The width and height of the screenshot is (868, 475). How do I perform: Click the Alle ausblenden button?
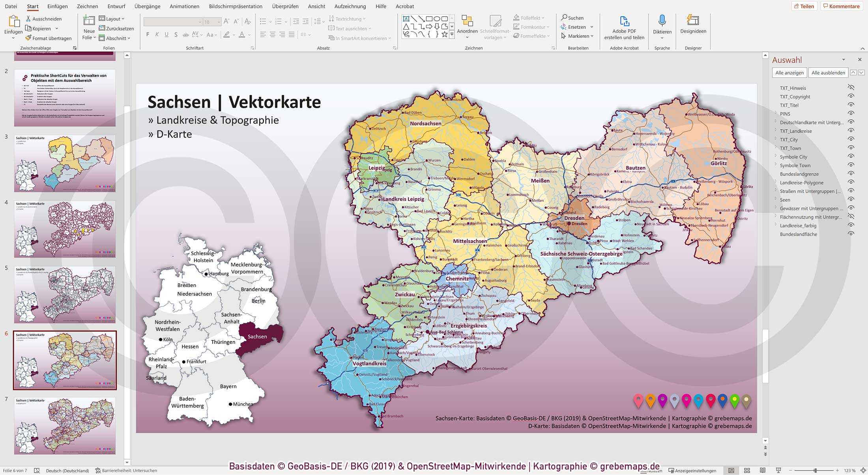pos(828,72)
